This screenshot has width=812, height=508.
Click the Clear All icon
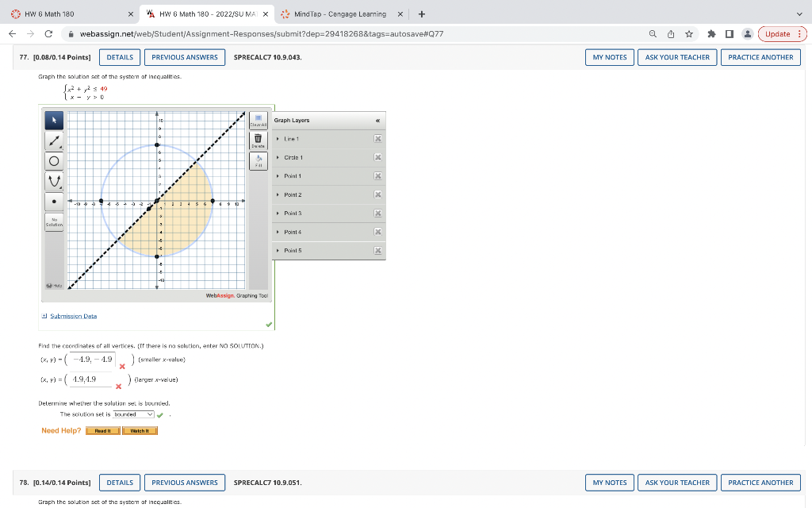pos(258,120)
